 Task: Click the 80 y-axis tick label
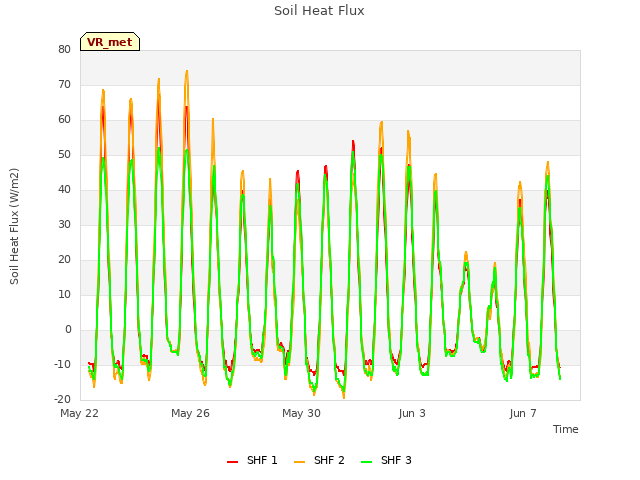[64, 49]
